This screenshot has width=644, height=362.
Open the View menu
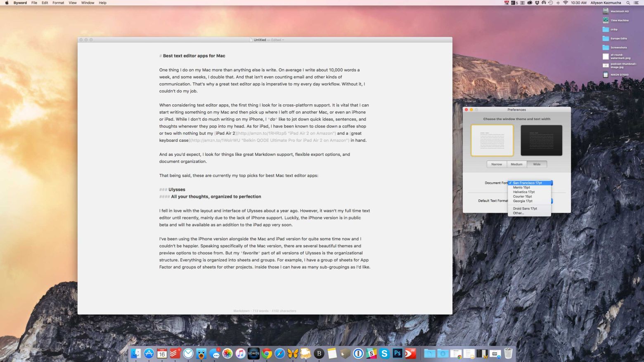(72, 3)
